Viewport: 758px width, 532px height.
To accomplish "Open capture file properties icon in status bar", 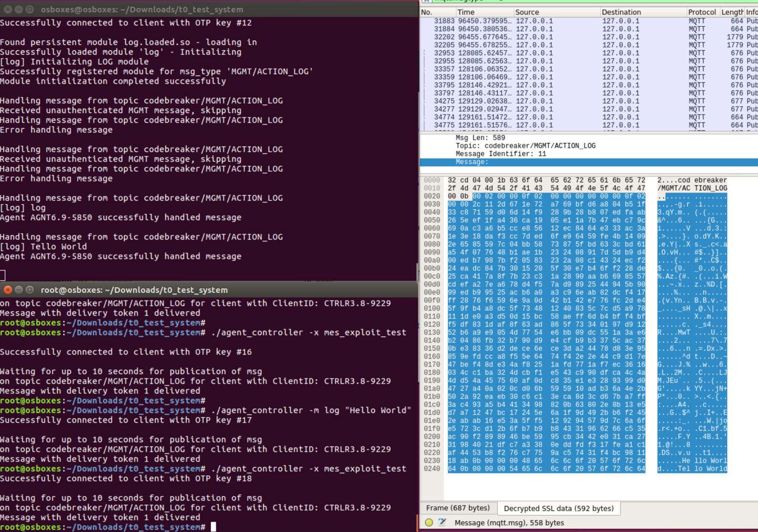I will click(442, 522).
